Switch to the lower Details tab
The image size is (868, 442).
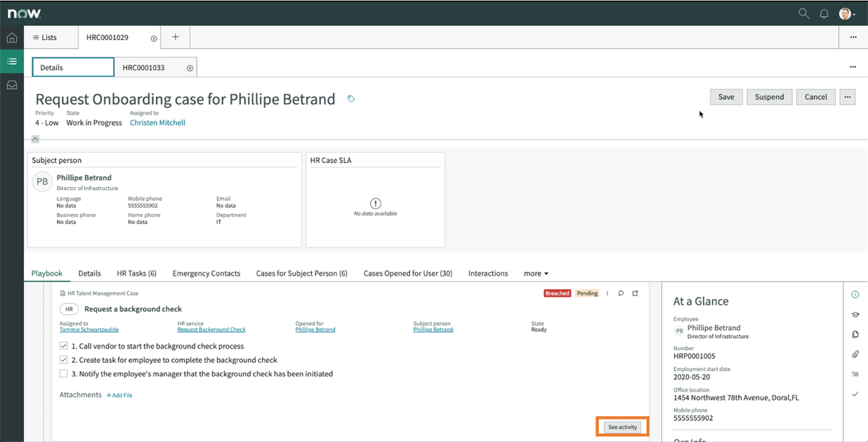(x=89, y=274)
